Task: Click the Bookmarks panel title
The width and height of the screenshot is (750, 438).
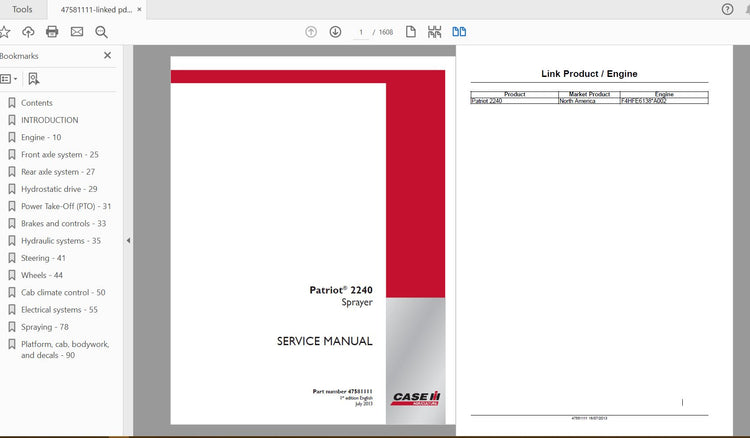Action: point(19,56)
